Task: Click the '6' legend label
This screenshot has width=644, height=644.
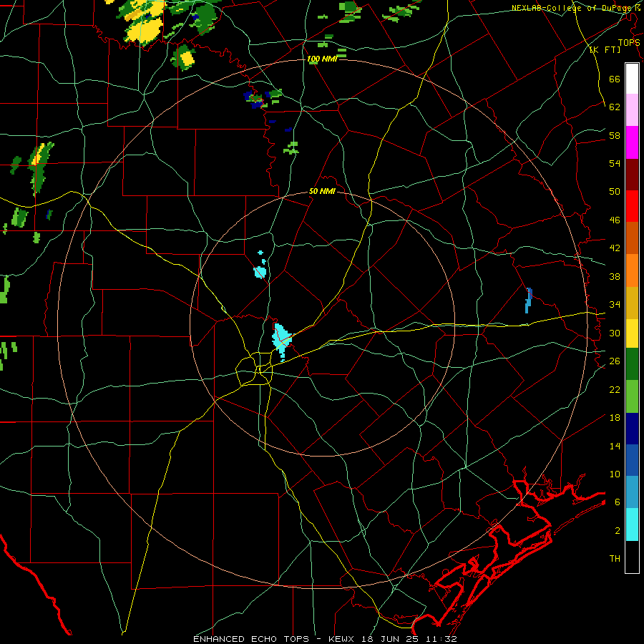Action: point(618,502)
